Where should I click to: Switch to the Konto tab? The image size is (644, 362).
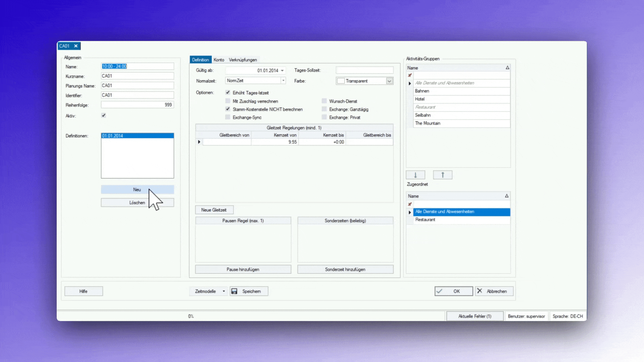point(219,60)
